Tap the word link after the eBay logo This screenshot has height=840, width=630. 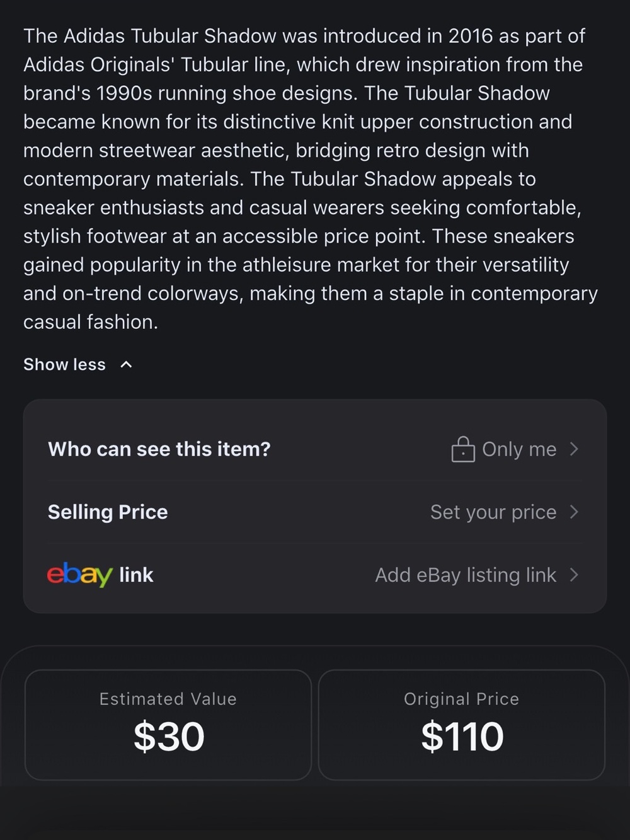(x=136, y=575)
